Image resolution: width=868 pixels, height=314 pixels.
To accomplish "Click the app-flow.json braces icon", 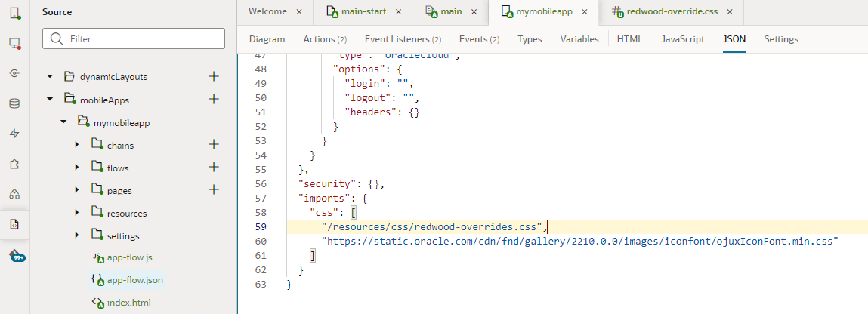I will 98,280.
